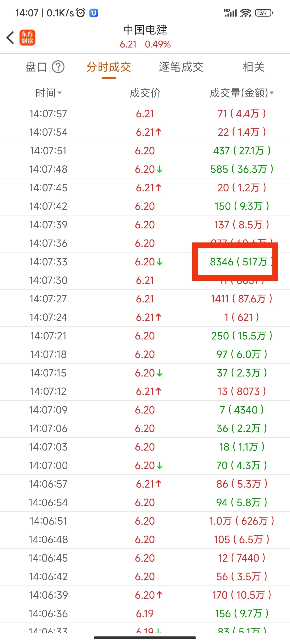Image resolution: width=290 pixels, height=644 pixels.
Task: Tap volume 250 ( 15.5万 )
Action: coord(242,336)
